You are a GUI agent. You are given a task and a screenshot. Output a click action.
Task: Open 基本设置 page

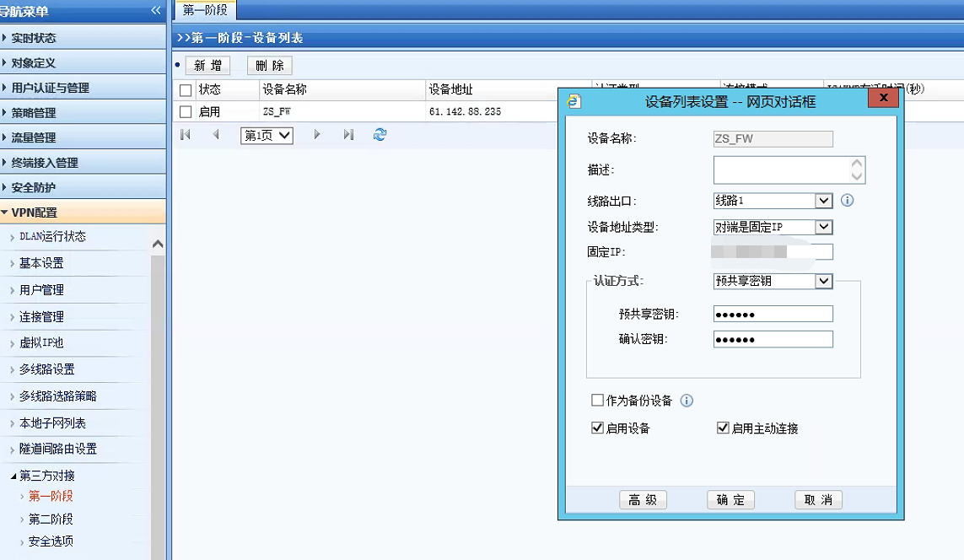41,263
